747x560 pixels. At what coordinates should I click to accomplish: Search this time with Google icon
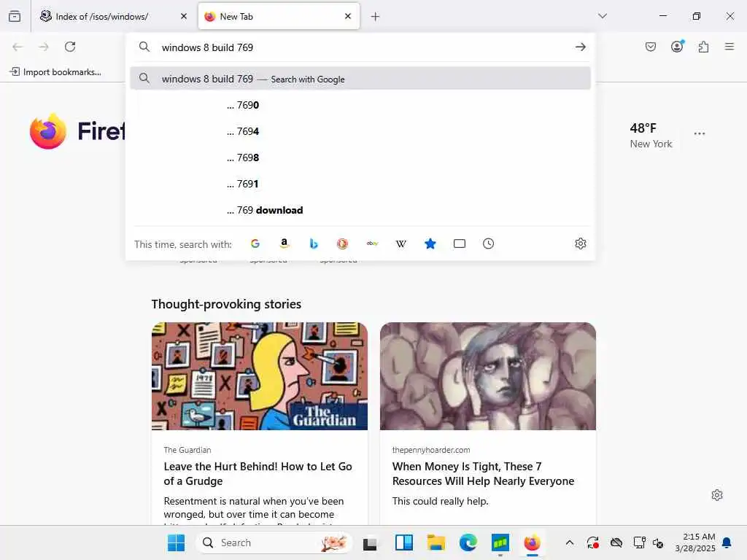(x=255, y=244)
